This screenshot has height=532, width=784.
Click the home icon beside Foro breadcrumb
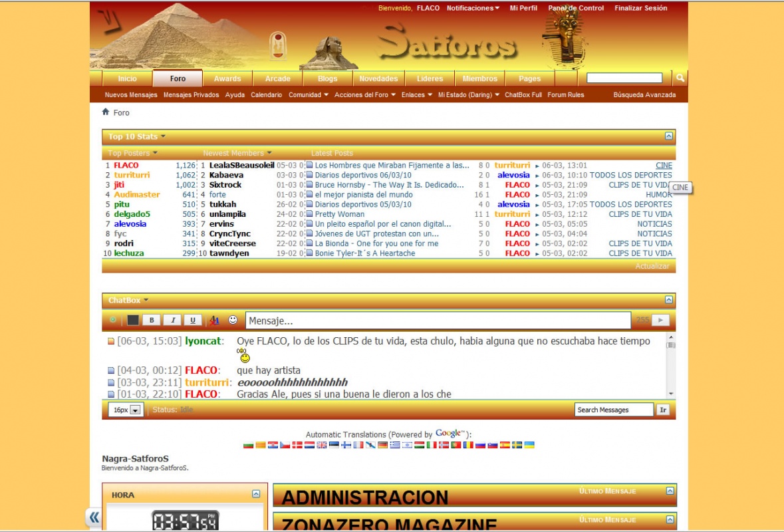point(106,112)
